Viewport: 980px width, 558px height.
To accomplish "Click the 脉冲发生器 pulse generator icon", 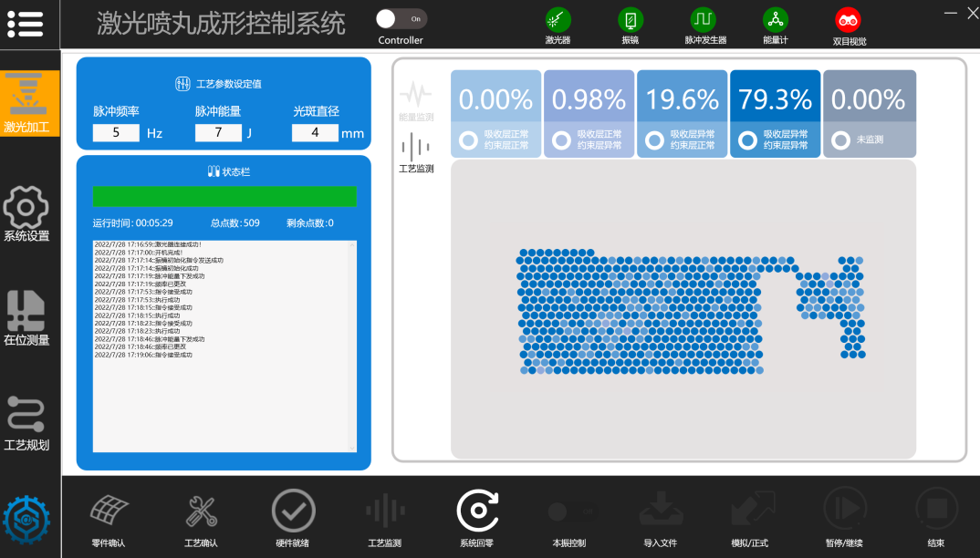I will click(x=703, y=19).
